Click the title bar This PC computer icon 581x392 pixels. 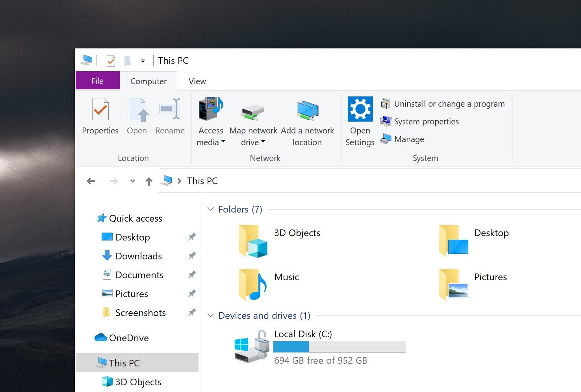86,60
